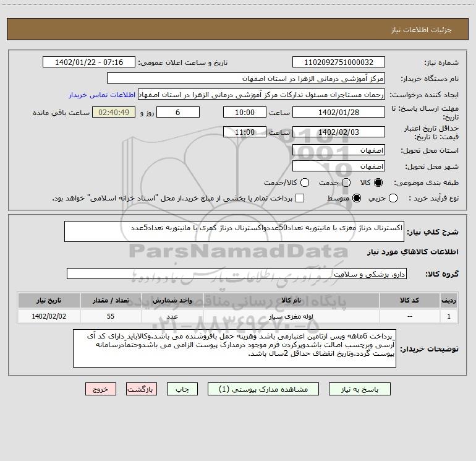Click the بازگشت back button
476x461 pixels.
[142, 389]
